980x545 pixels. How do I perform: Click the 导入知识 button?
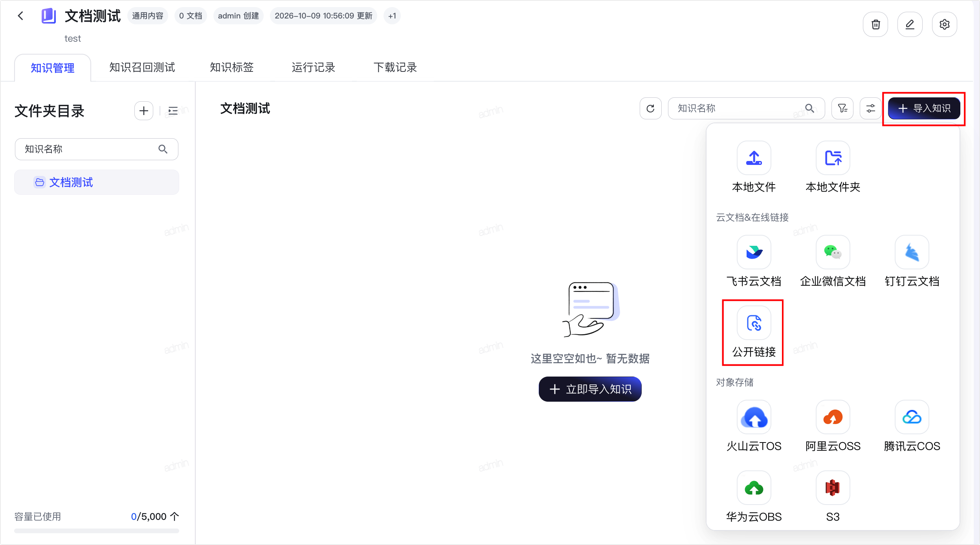pyautogui.click(x=924, y=108)
